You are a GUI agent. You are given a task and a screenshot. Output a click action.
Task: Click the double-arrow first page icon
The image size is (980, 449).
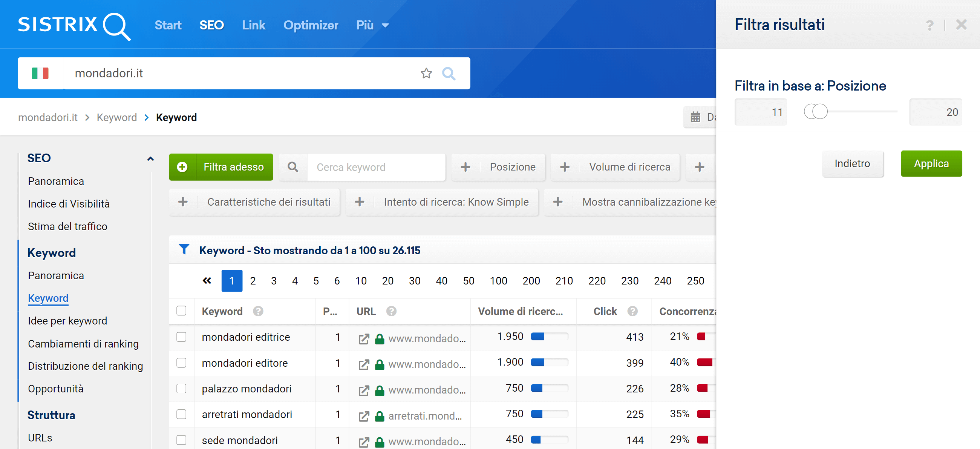coord(207,281)
